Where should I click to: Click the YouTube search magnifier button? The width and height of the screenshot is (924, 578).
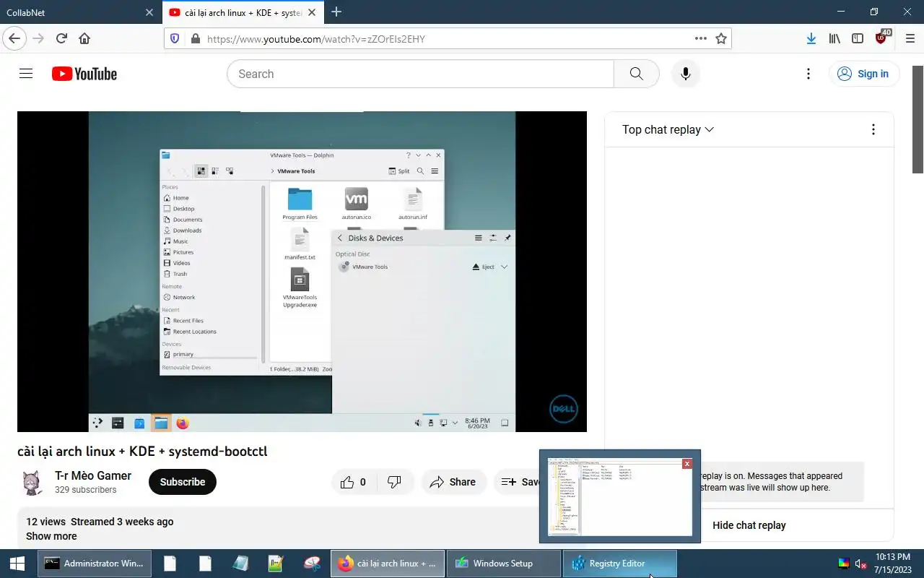636,74
